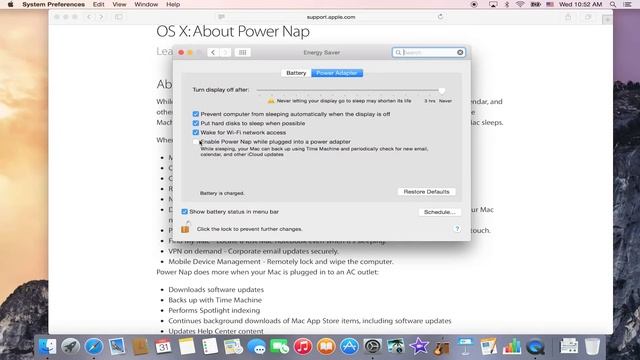Image resolution: width=640 pixels, height=360 pixels.
Task: Click inside the Energy Saver search field
Action: pos(428,52)
